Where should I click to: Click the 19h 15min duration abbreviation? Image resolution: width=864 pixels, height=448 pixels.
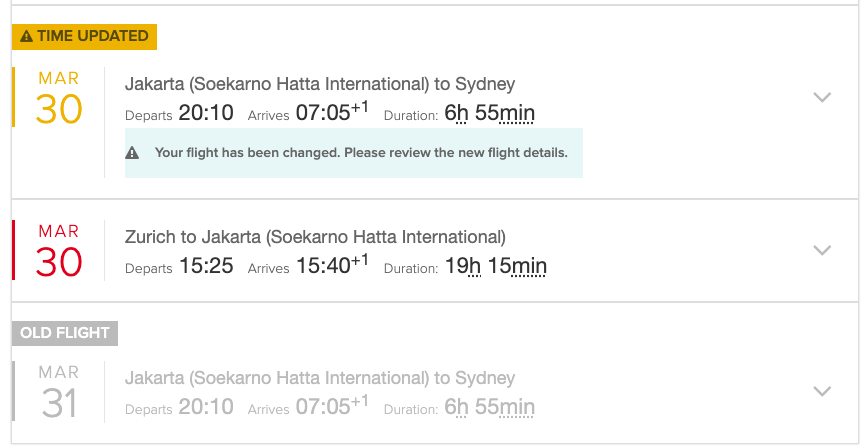click(495, 266)
